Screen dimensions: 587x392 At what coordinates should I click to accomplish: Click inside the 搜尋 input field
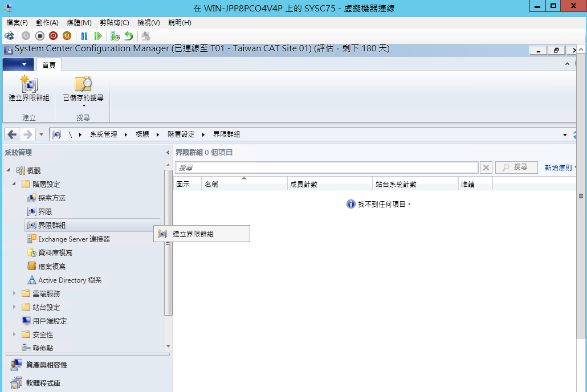pos(327,168)
